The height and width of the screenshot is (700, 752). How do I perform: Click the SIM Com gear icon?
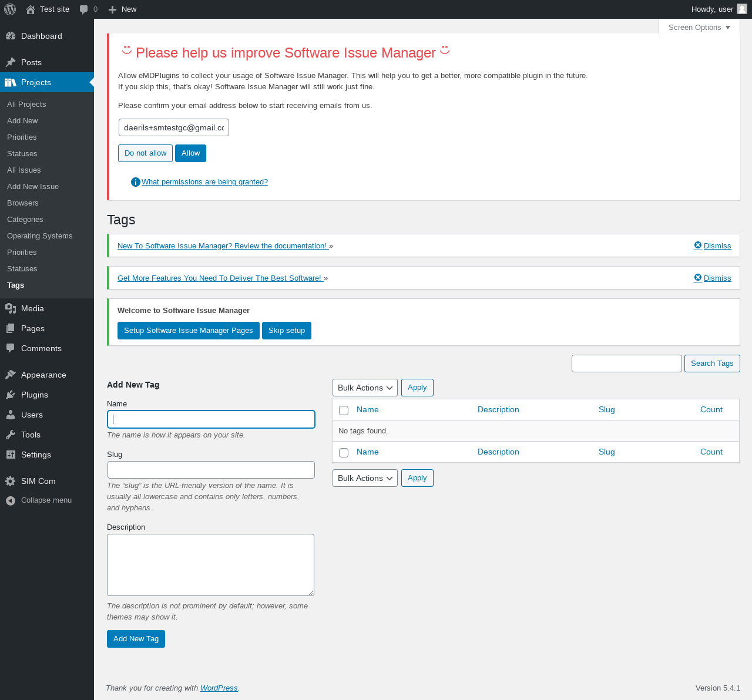coord(11,481)
